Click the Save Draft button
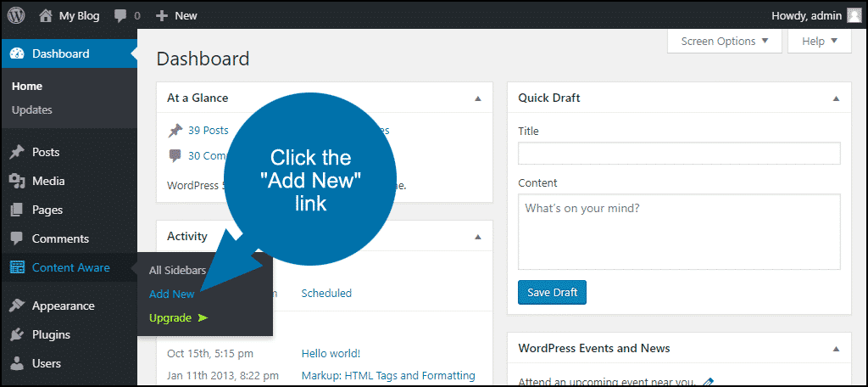The width and height of the screenshot is (868, 387). click(x=552, y=292)
